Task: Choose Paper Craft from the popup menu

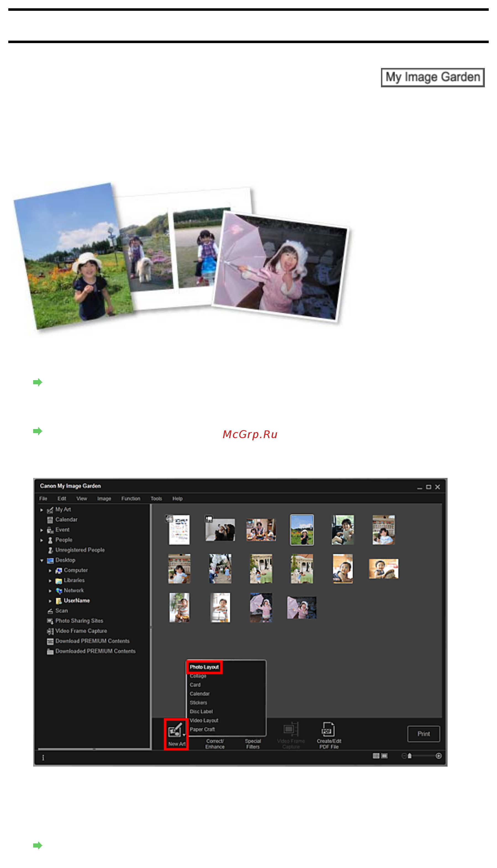Action: (x=202, y=729)
